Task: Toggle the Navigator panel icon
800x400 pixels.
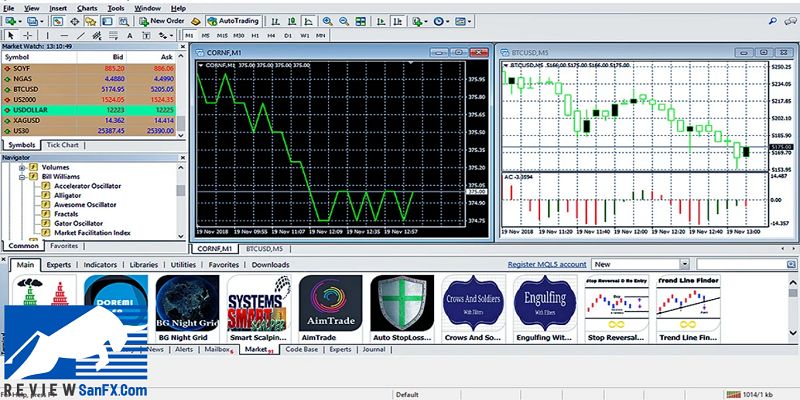Action: [91, 21]
